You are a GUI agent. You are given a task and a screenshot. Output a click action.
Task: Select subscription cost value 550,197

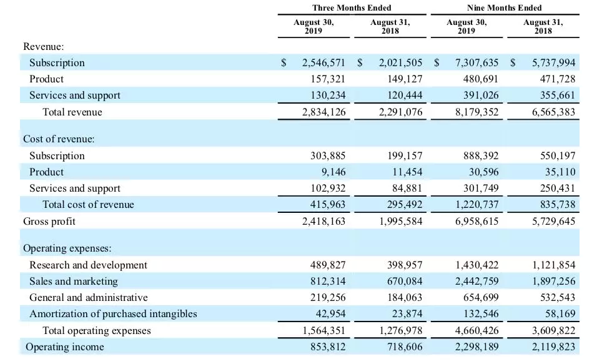(x=558, y=156)
